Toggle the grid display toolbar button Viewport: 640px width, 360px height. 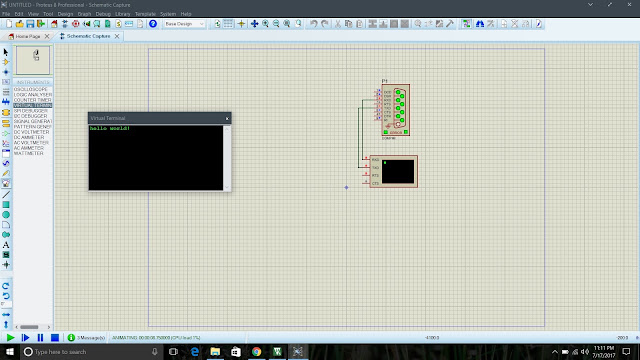coord(228,24)
